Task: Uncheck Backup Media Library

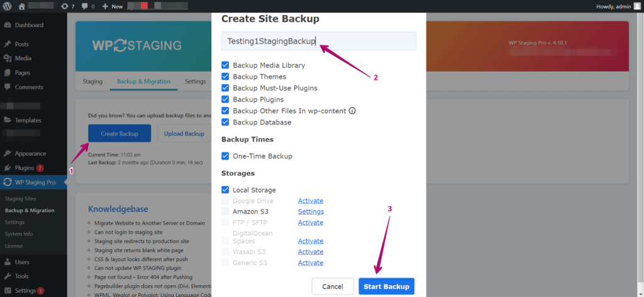Action: point(225,65)
